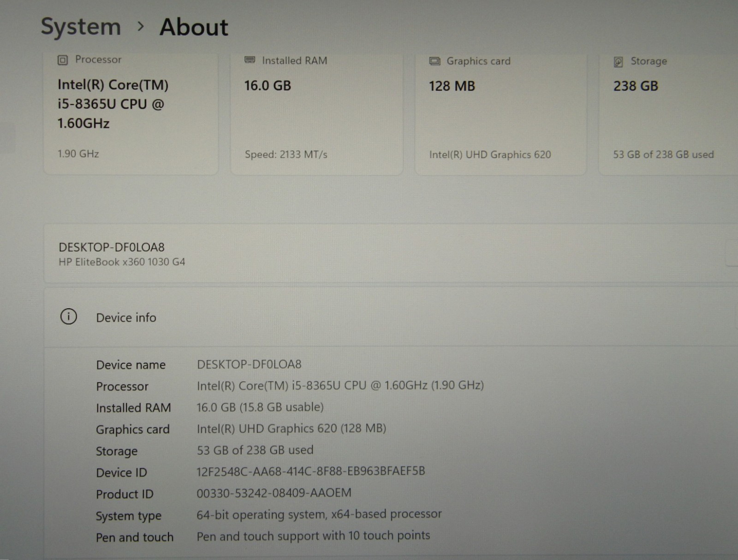The image size is (738, 560).
Task: Click the Installed RAM memory icon
Action: click(250, 60)
